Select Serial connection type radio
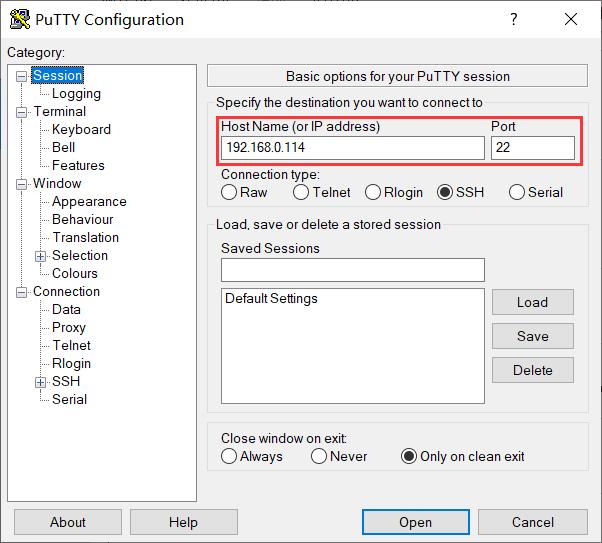Image resolution: width=602 pixels, height=543 pixels. 516,192
